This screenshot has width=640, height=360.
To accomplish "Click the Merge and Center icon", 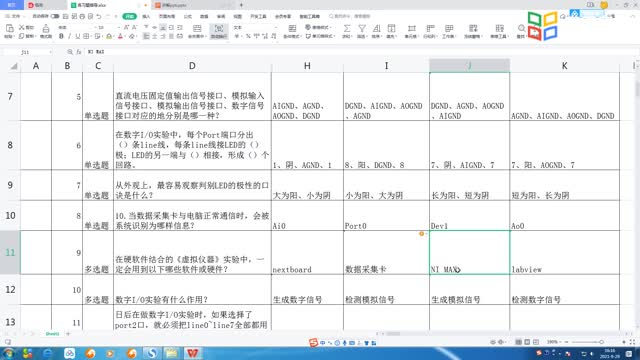I will pos(197,29).
